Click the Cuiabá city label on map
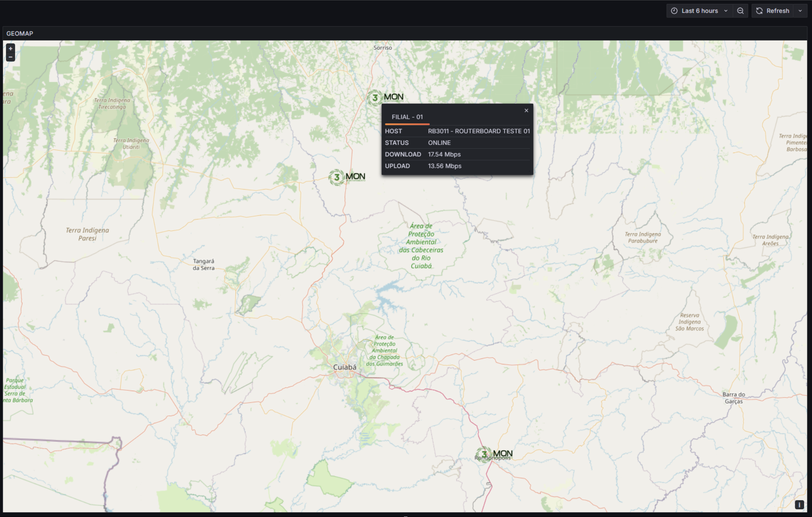Image resolution: width=812 pixels, height=517 pixels. [x=344, y=367]
